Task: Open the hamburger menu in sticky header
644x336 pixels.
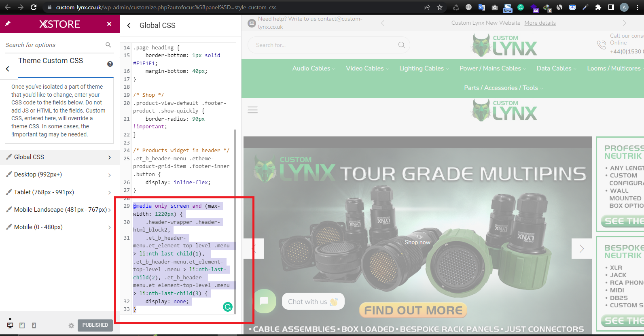Action: 252,110
